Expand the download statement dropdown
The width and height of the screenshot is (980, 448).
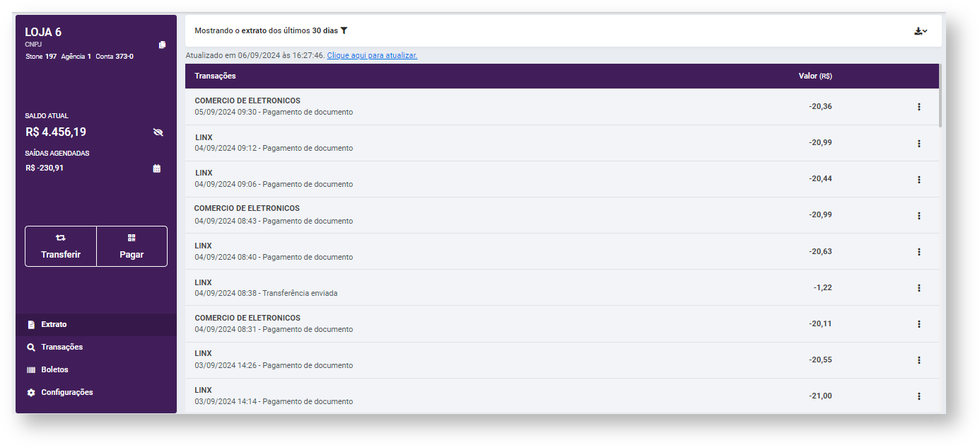[x=920, y=31]
